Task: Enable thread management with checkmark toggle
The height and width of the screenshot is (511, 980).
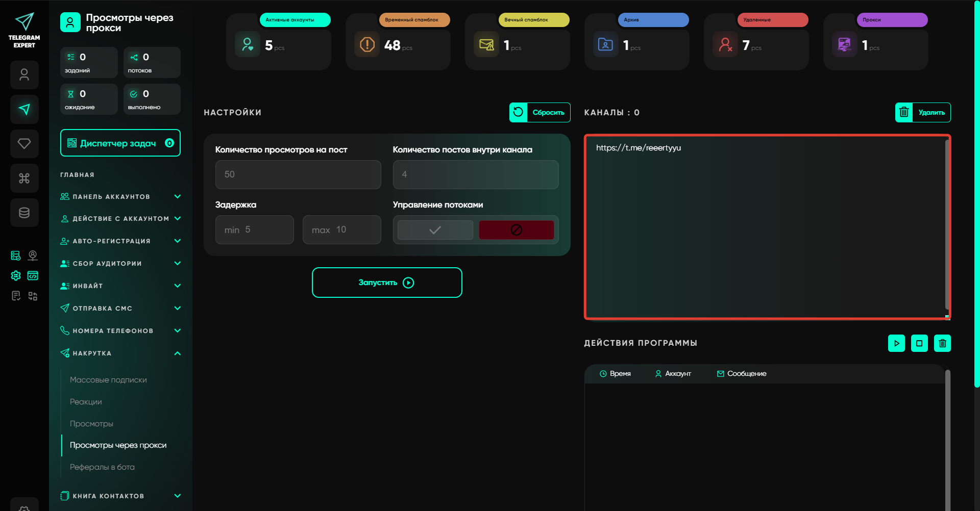Action: (x=435, y=230)
